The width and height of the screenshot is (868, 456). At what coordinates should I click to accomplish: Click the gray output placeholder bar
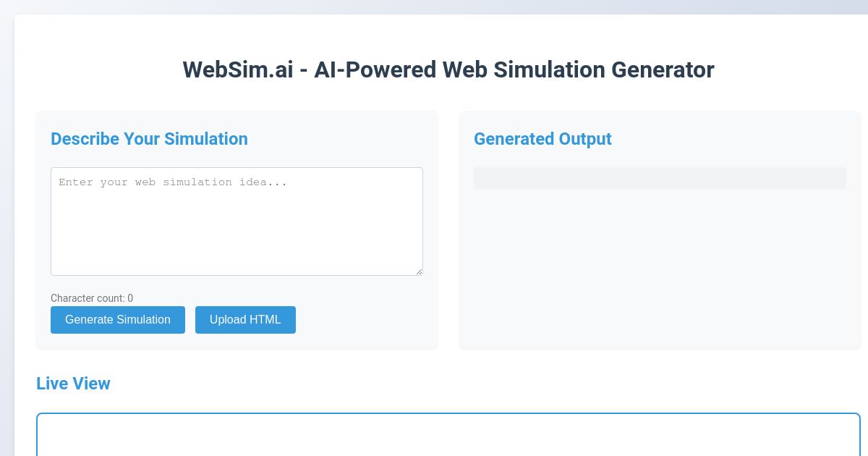coord(660,177)
